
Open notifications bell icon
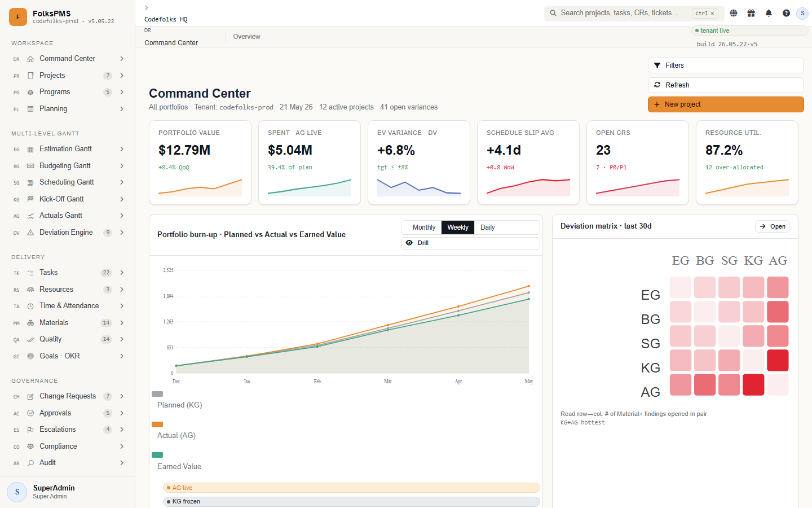point(769,13)
